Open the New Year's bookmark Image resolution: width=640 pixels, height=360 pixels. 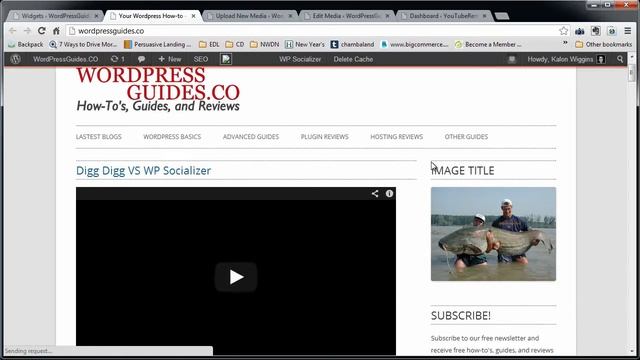[305, 44]
